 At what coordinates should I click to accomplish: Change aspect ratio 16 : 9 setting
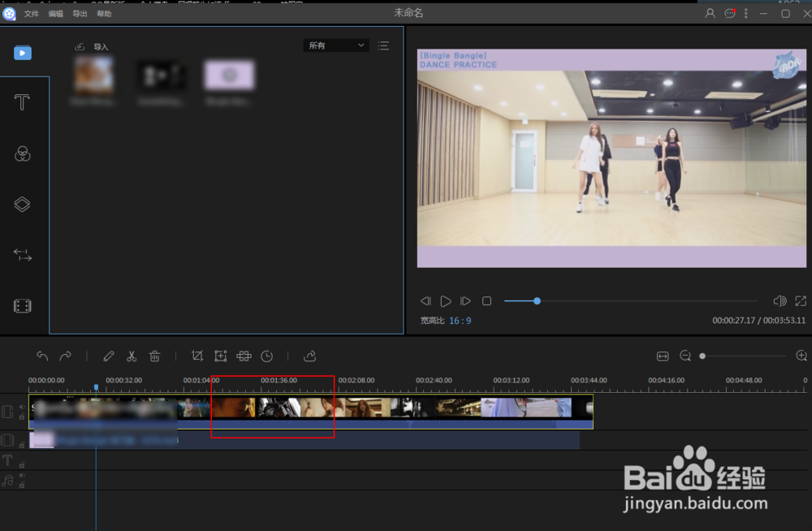460,321
